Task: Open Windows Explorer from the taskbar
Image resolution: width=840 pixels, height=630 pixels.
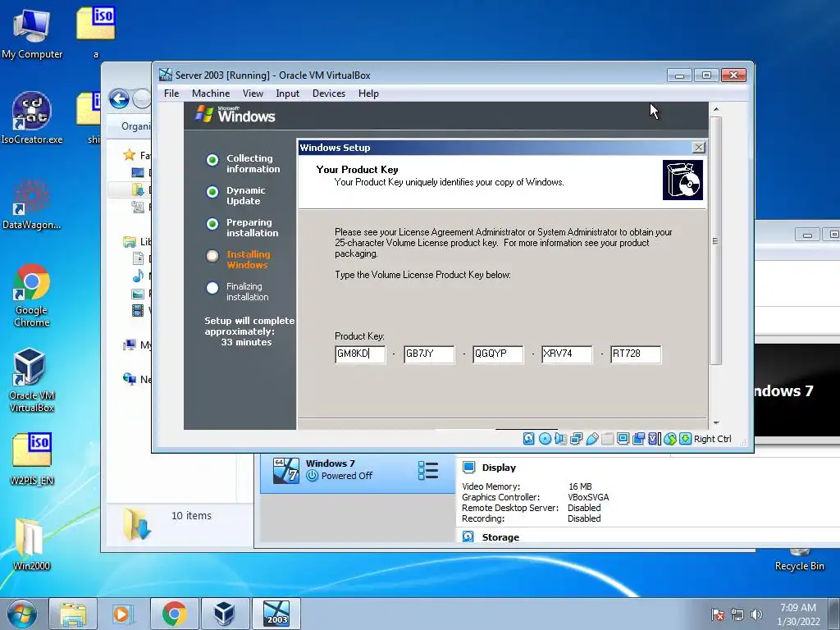Action: point(73,614)
